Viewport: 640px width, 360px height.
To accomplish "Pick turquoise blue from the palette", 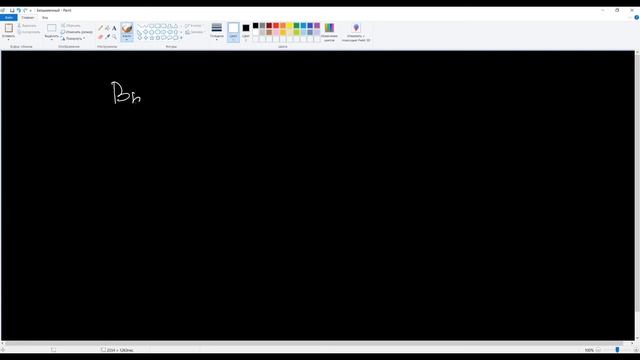I will tap(303, 25).
